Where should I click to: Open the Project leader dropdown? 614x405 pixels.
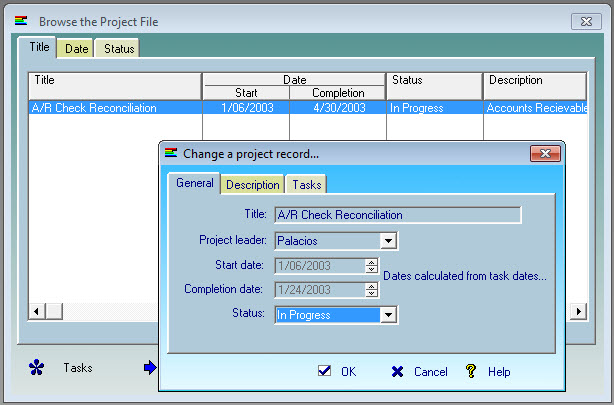389,240
